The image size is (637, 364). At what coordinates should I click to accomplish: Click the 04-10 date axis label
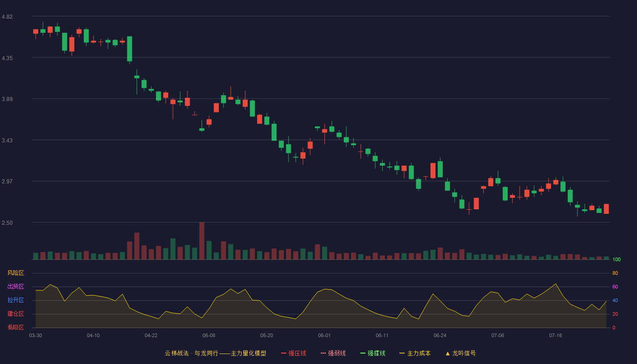pos(93,335)
